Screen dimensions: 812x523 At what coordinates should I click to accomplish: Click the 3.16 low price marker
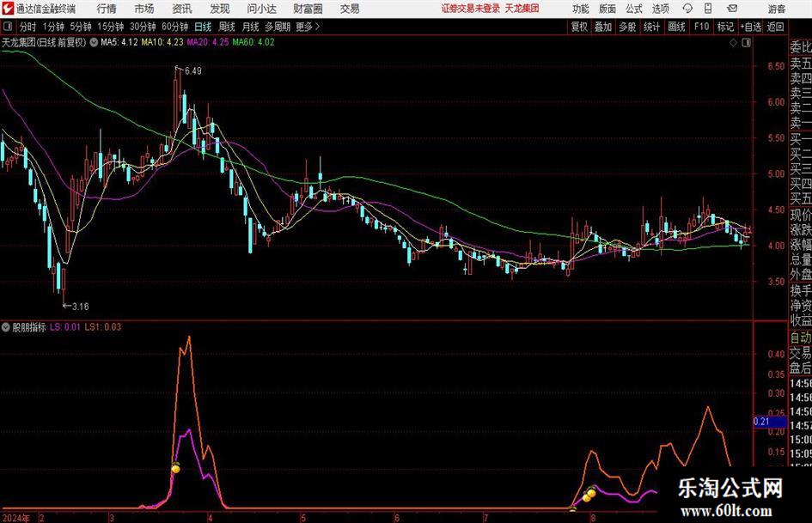tap(80, 307)
